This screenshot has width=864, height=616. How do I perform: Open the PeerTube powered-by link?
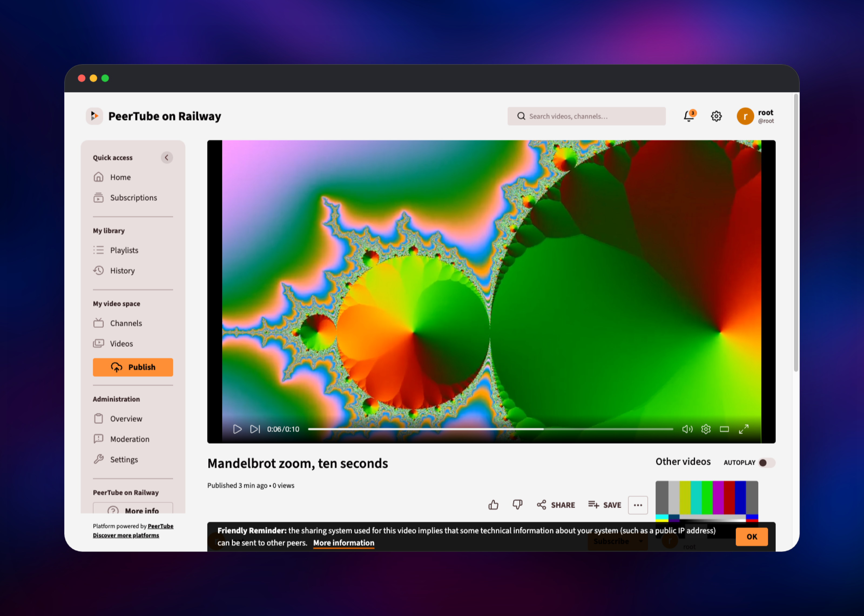[160, 526]
